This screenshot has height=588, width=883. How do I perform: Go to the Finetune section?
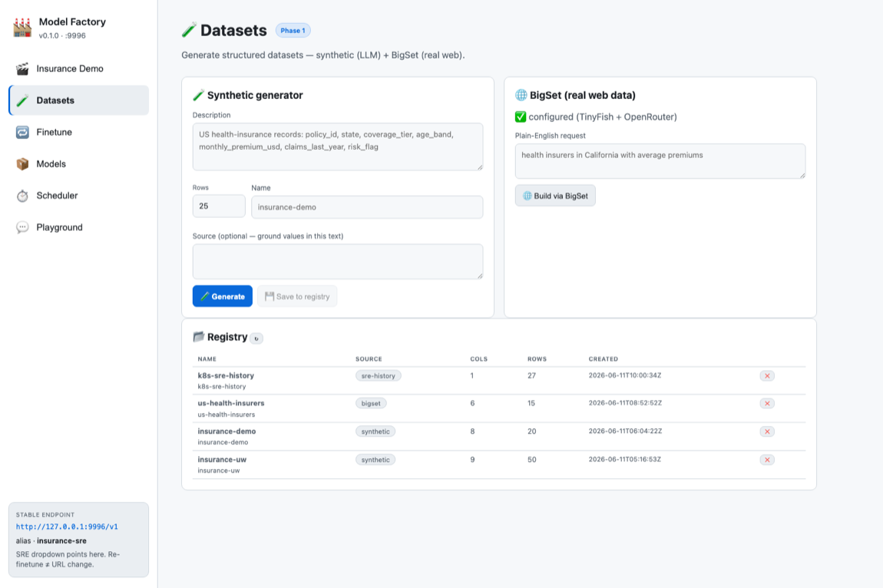79,132
